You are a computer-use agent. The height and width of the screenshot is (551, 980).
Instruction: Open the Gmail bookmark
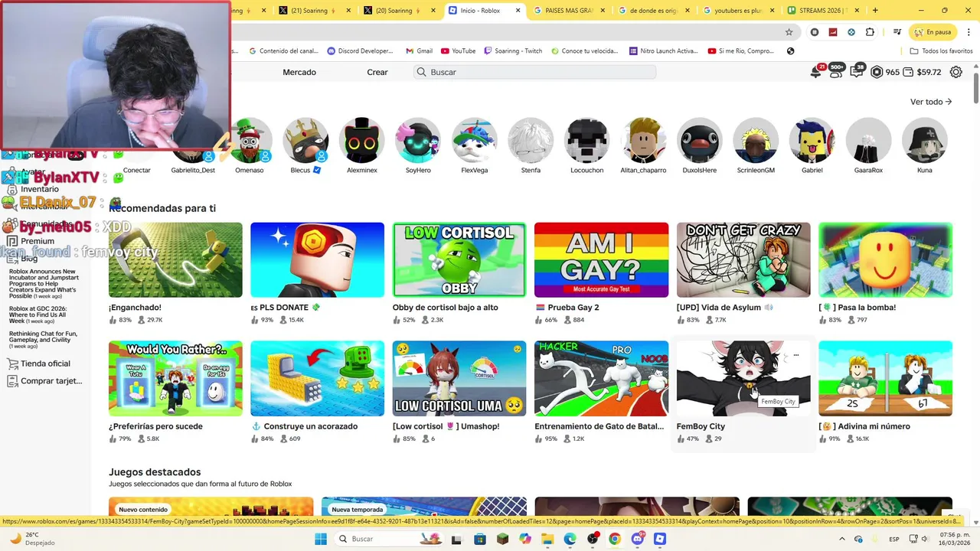419,51
